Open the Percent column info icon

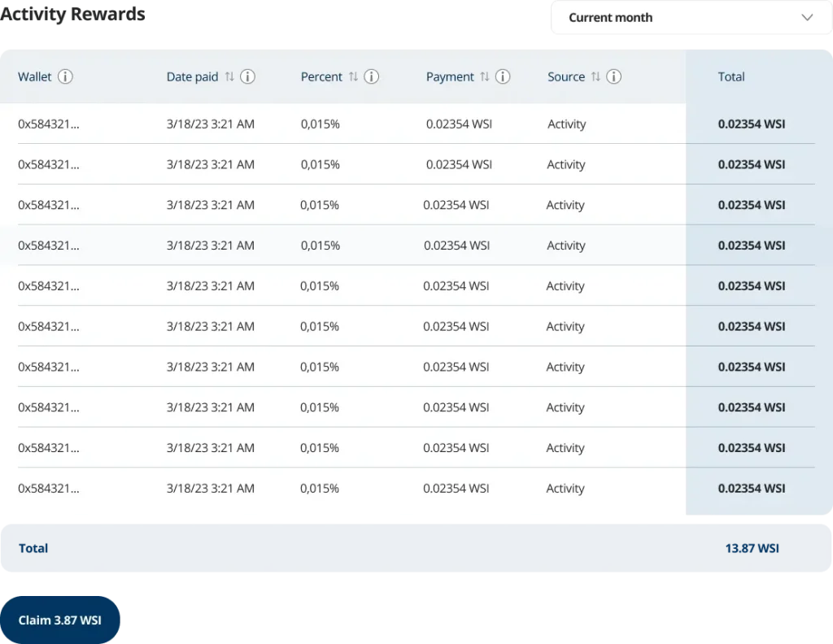point(371,76)
